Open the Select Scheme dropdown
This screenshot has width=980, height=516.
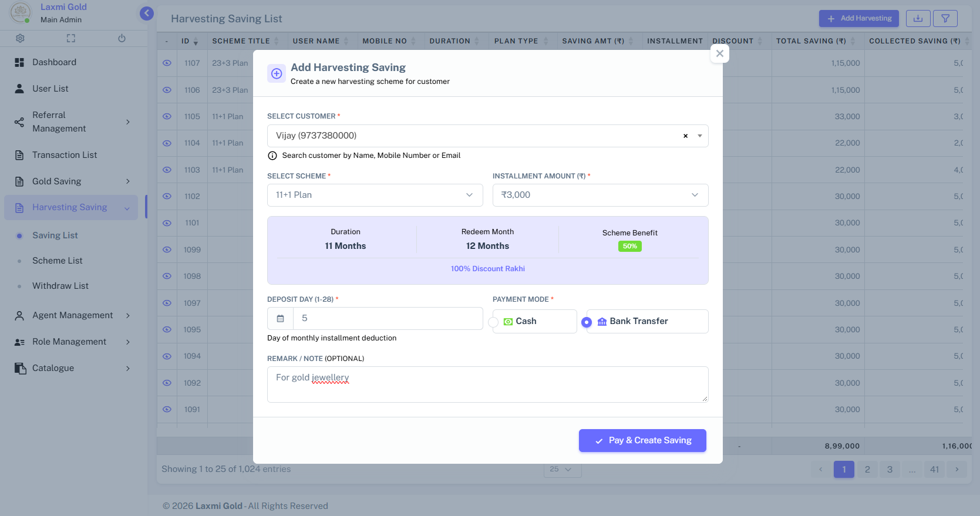click(x=375, y=195)
